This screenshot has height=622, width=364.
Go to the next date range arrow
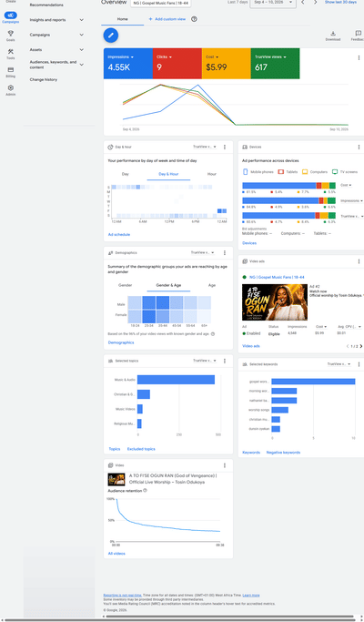(315, 3)
